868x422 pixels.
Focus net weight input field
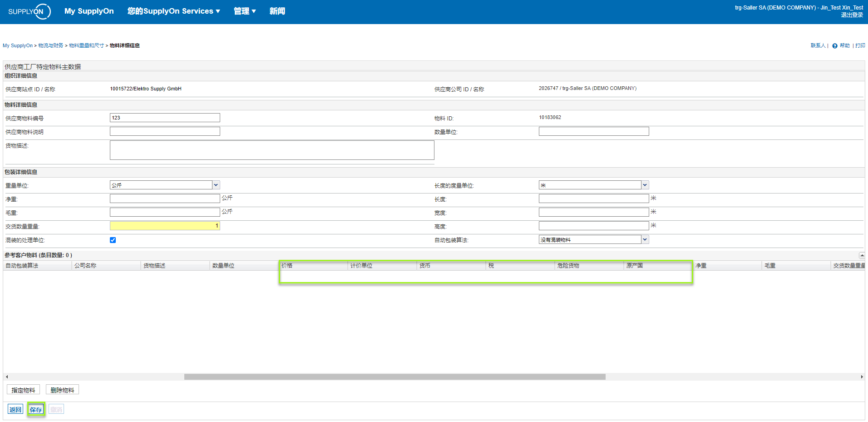coord(165,199)
